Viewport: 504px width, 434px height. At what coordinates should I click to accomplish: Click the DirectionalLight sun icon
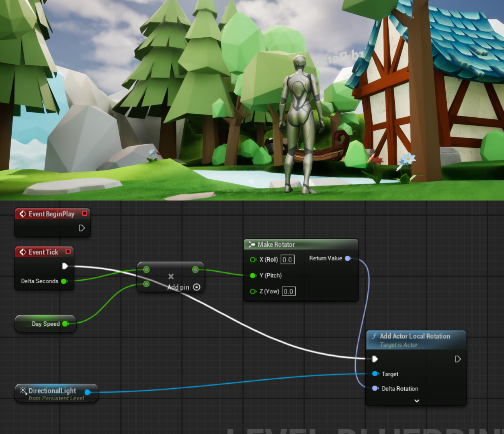[23, 391]
